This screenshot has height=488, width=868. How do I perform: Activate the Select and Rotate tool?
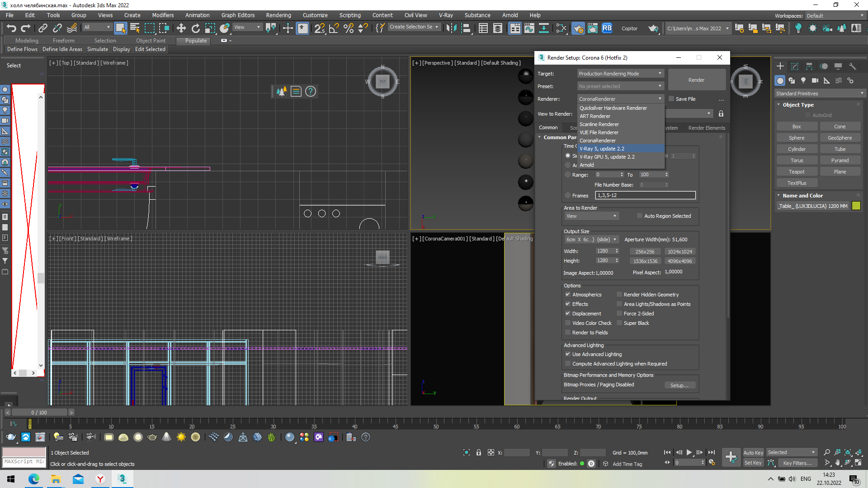click(x=196, y=28)
